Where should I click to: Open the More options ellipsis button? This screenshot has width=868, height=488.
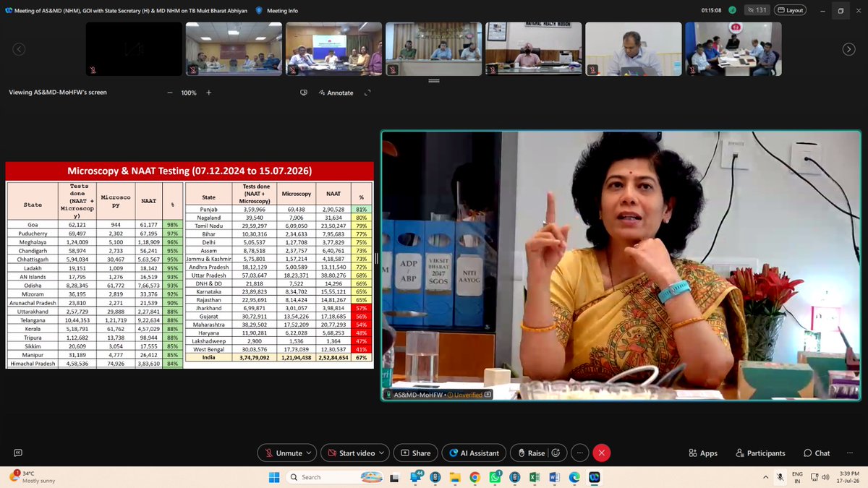[579, 453]
